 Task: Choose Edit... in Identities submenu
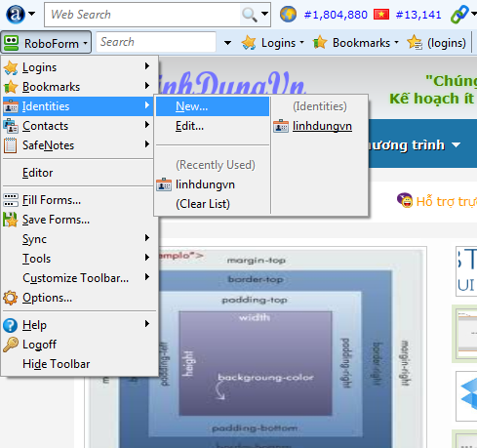tap(213, 126)
